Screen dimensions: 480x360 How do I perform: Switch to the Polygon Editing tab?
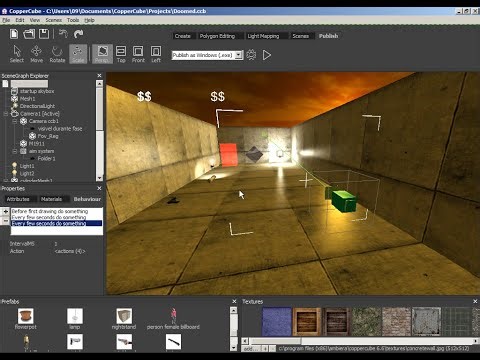click(217, 36)
